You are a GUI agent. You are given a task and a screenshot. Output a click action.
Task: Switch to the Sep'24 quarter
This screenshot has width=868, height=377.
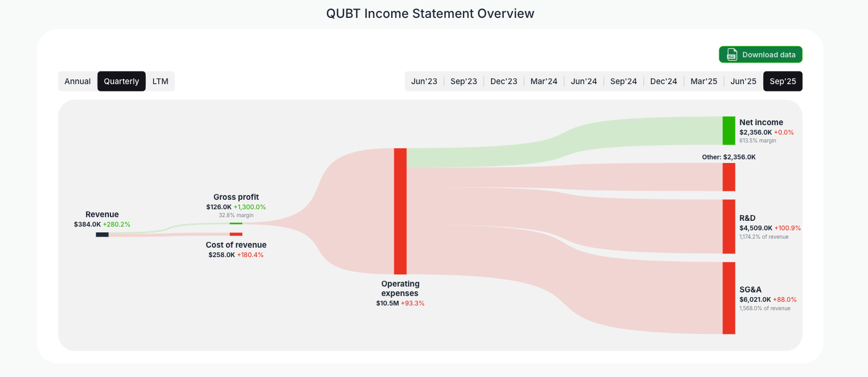click(x=624, y=81)
